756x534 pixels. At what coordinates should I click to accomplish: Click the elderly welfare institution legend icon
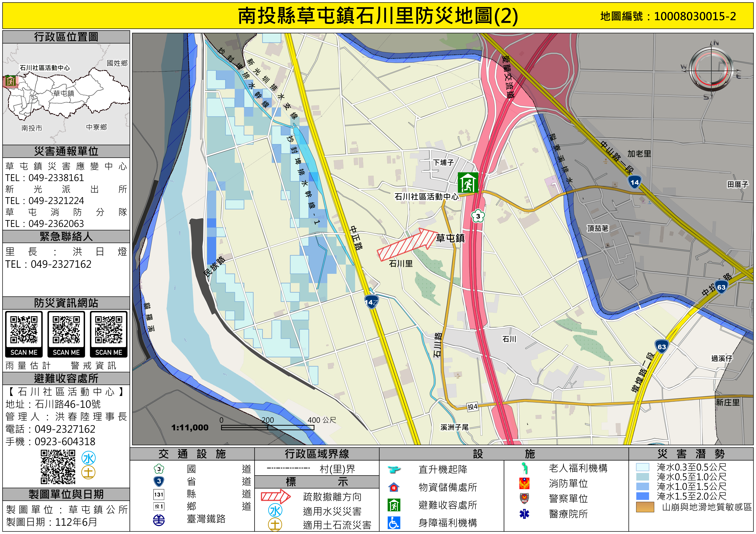tap(525, 468)
